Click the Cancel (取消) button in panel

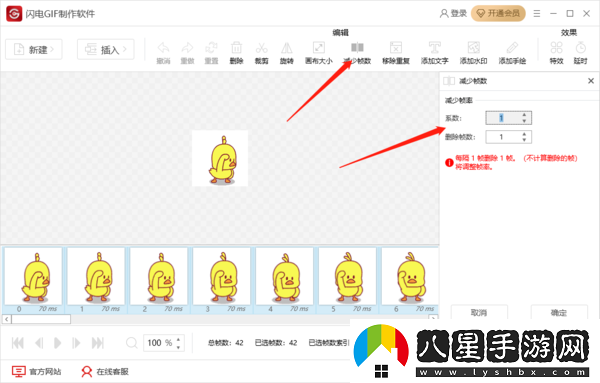click(479, 312)
